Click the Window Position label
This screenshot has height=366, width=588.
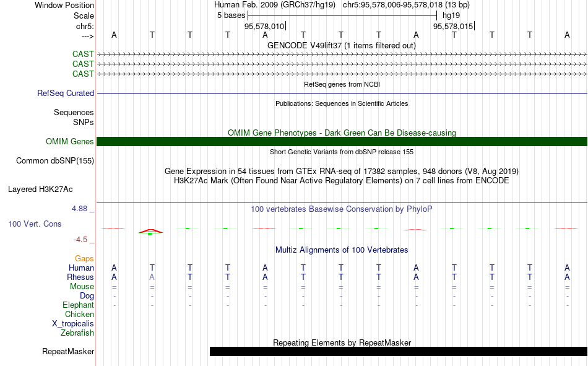coord(64,5)
